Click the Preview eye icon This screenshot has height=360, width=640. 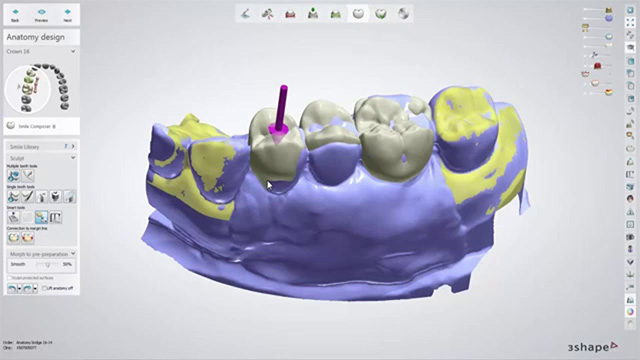click(41, 15)
